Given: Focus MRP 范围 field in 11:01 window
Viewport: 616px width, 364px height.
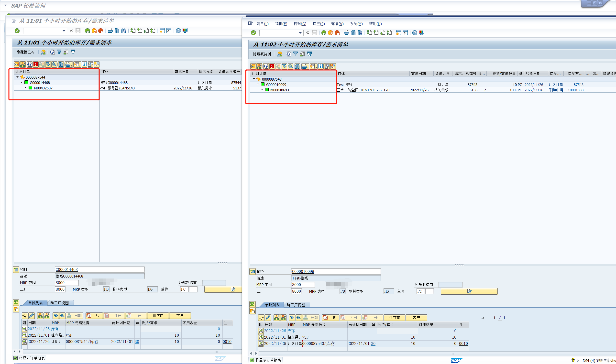Looking at the screenshot, I should pyautogui.click(x=66, y=283).
